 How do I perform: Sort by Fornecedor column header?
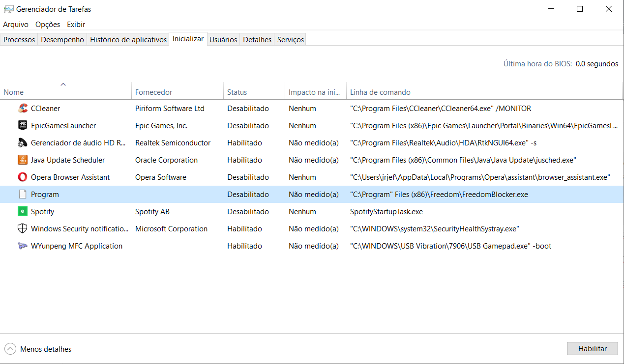click(153, 92)
